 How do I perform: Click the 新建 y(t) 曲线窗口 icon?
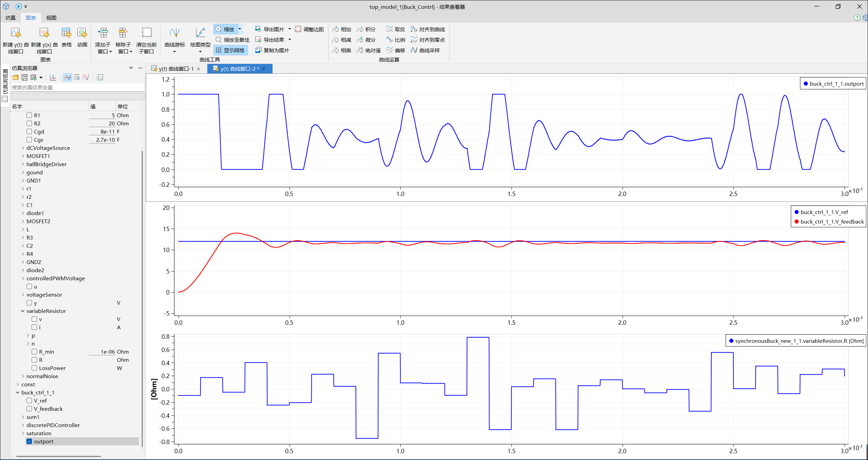click(16, 33)
